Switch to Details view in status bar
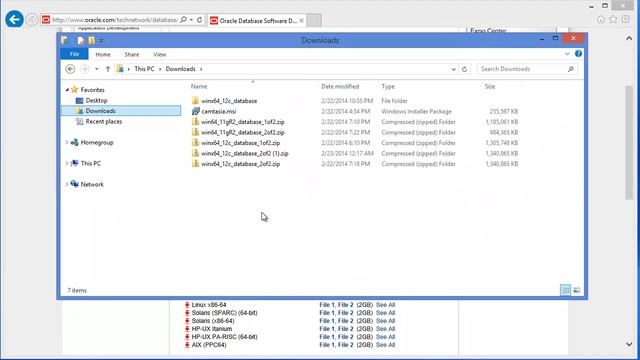 click(565, 290)
